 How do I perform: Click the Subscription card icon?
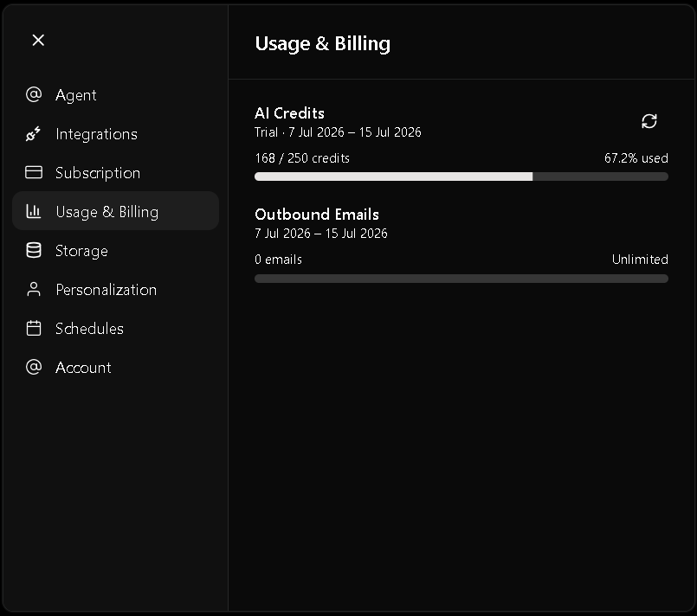[34, 172]
